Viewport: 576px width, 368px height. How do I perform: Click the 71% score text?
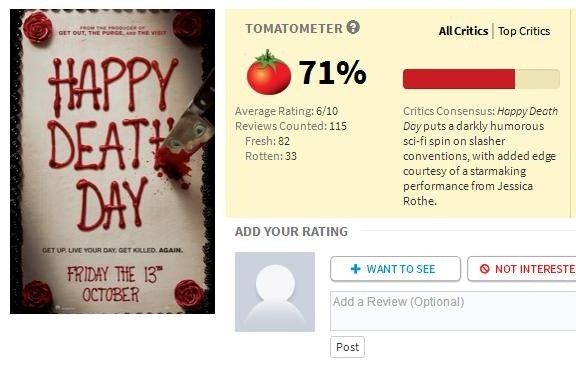pos(332,72)
